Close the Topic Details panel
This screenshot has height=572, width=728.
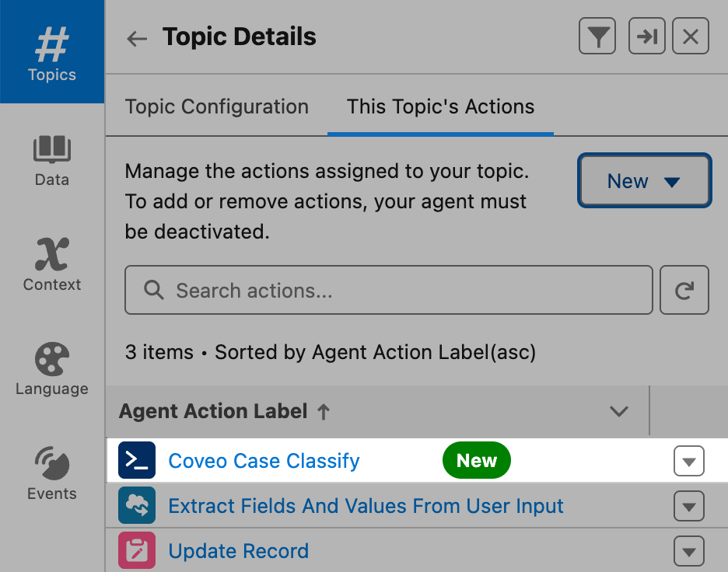[x=691, y=37]
